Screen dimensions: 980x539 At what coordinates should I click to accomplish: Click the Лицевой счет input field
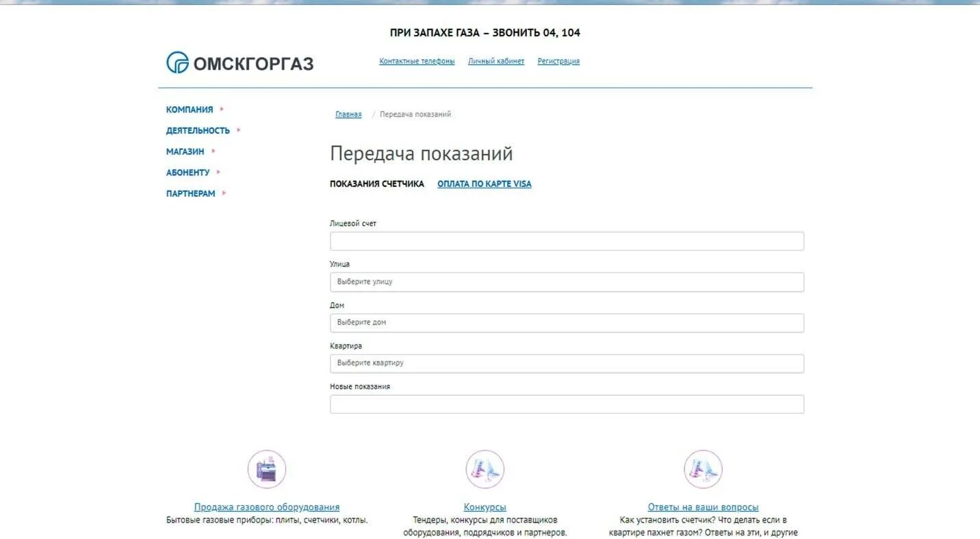click(x=567, y=240)
